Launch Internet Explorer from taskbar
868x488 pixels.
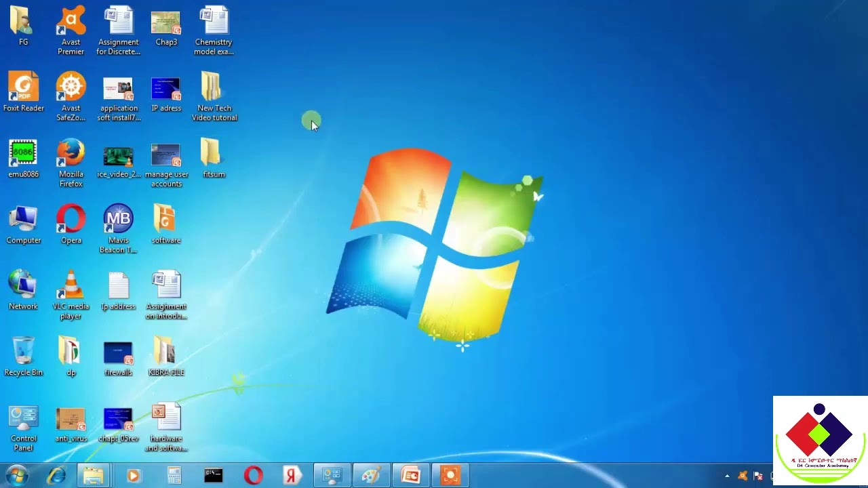pyautogui.click(x=56, y=476)
